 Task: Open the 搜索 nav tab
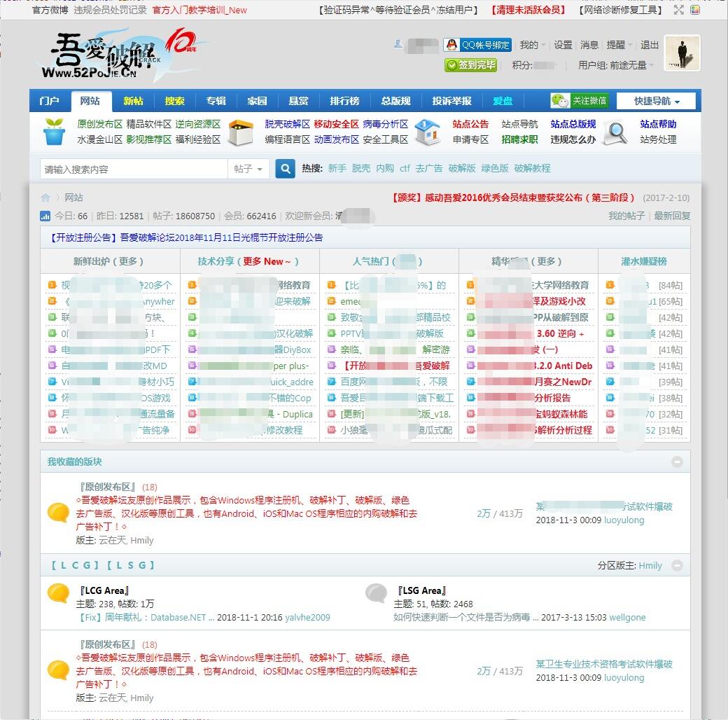(174, 101)
